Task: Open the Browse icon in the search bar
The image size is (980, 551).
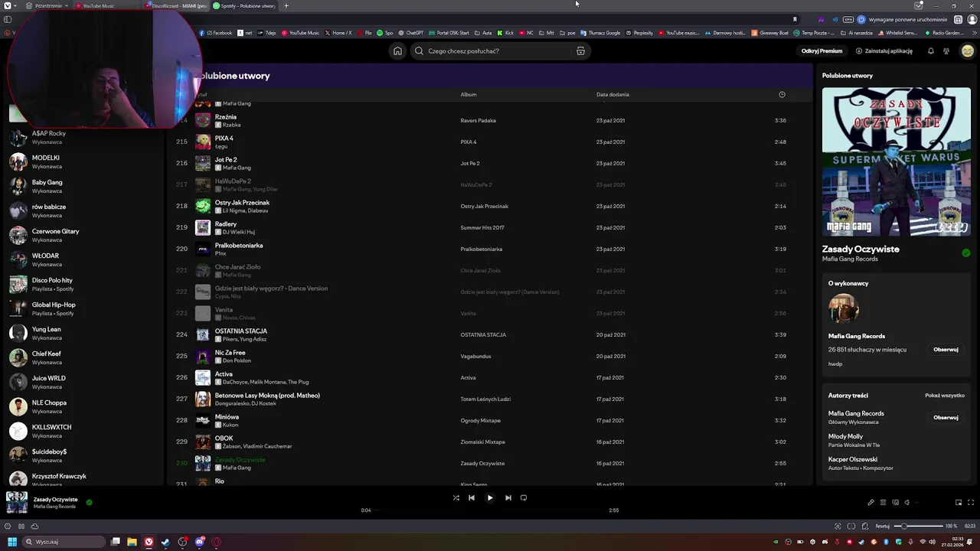Action: (580, 51)
